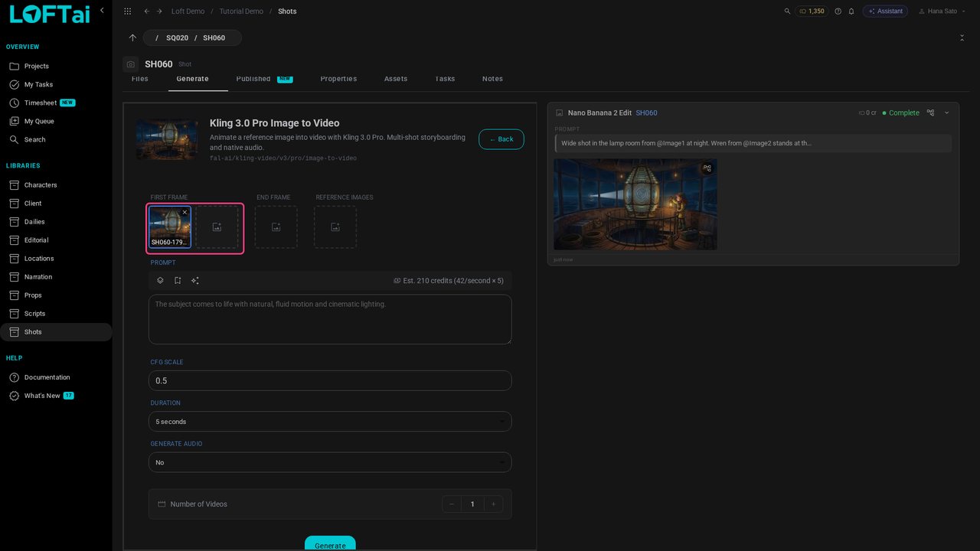Open the Assistant button
The height and width of the screenshot is (551, 980).
pos(885,11)
